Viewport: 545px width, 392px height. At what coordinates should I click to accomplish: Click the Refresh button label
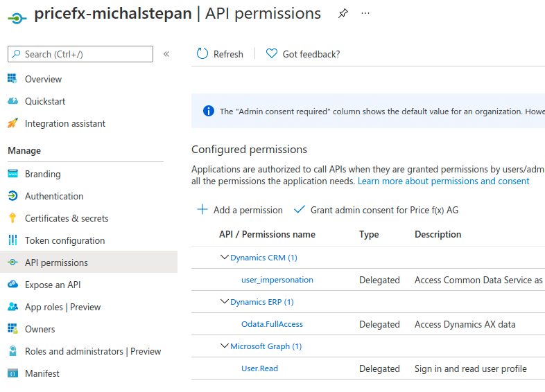[228, 54]
